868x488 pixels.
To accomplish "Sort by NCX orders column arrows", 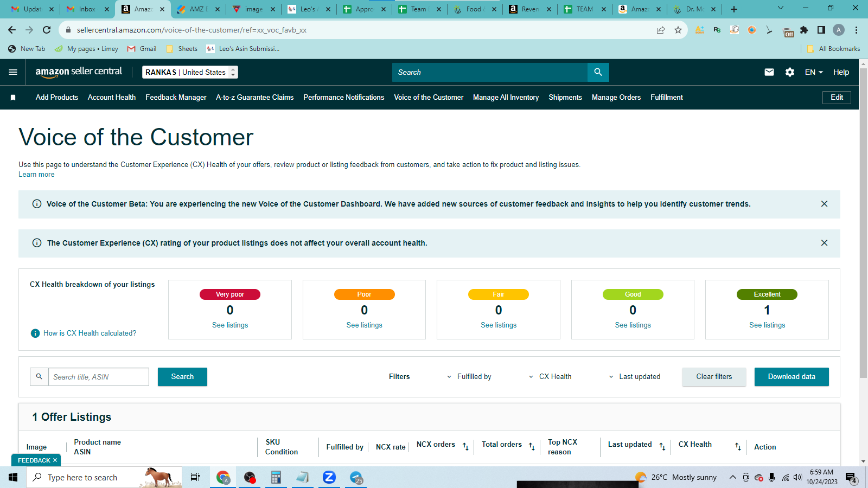I will point(465,446).
